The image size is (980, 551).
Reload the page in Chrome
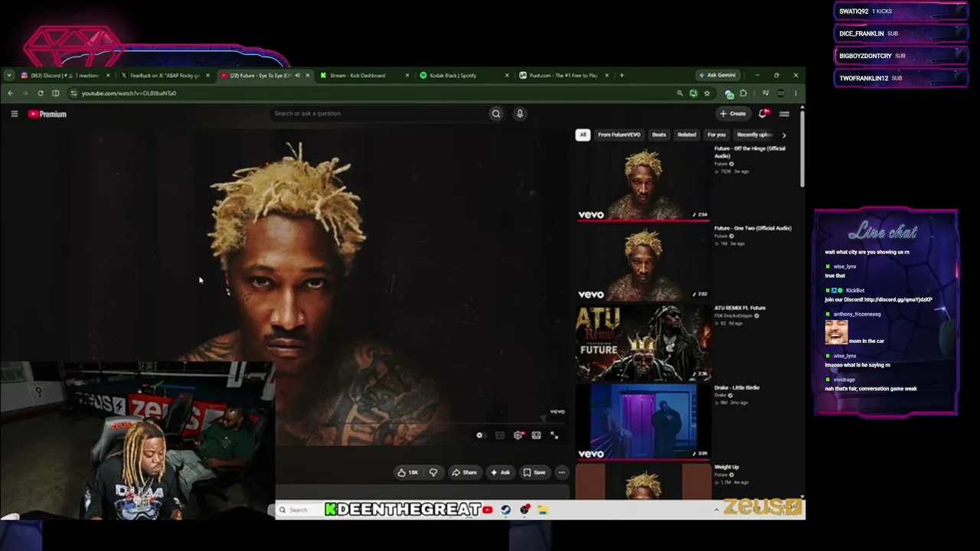point(41,93)
